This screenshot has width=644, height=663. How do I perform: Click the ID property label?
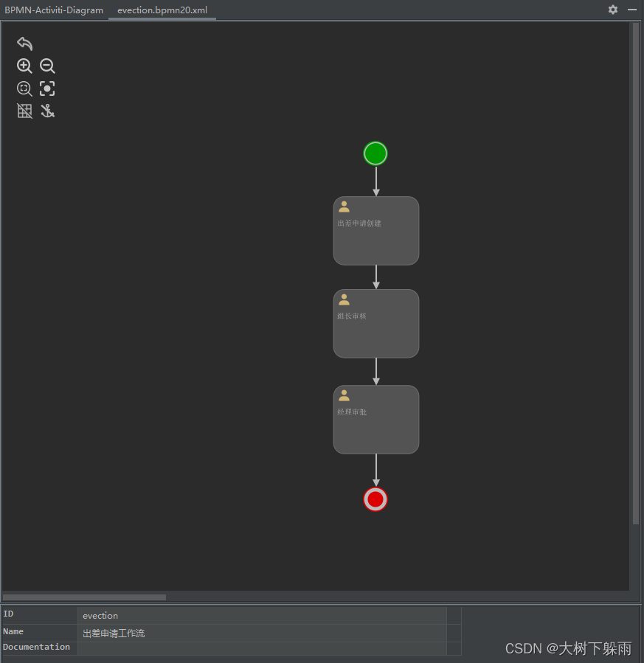(8, 614)
